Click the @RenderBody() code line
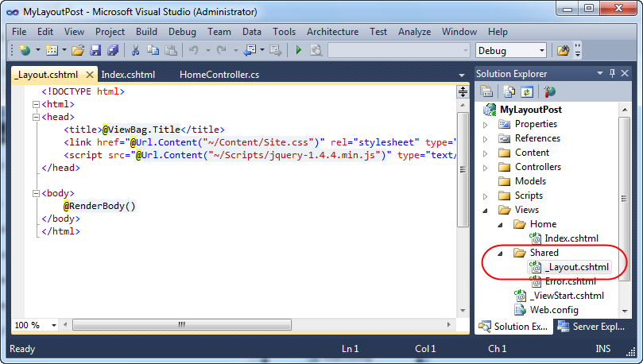 point(99,206)
